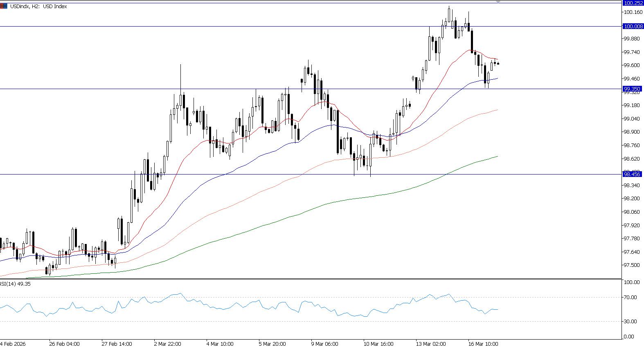This screenshot has height=349, width=644.
Task: Click the 100.160 value on price scale
Action: (x=633, y=12)
